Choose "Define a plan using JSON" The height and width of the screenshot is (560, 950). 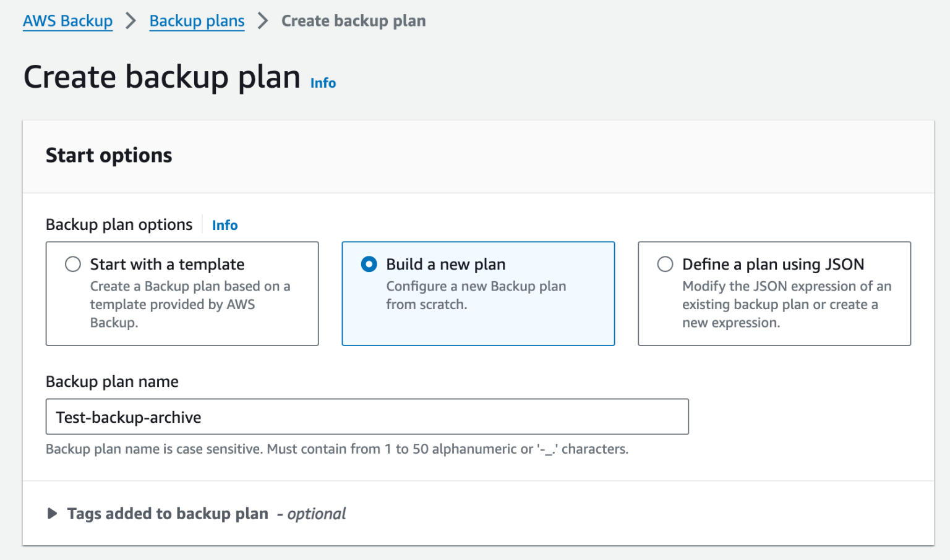tap(665, 264)
